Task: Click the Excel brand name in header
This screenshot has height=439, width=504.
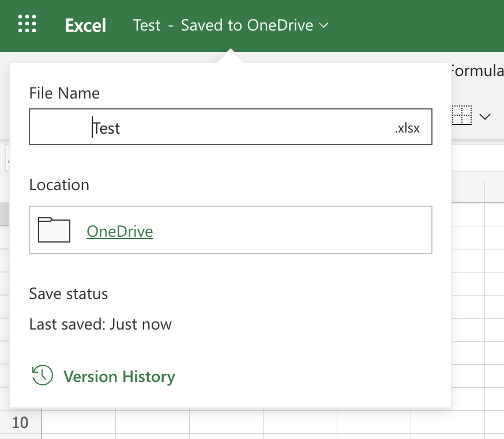Action: click(x=85, y=25)
